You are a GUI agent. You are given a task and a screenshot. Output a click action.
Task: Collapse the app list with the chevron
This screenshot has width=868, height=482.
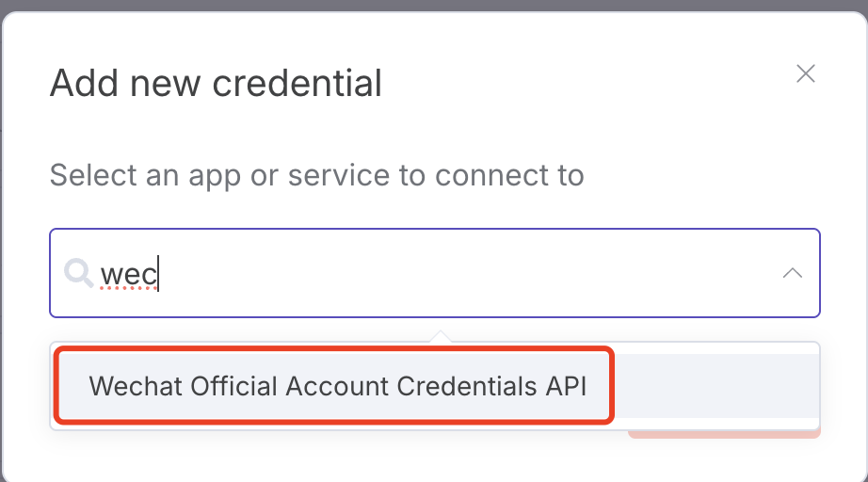click(793, 273)
